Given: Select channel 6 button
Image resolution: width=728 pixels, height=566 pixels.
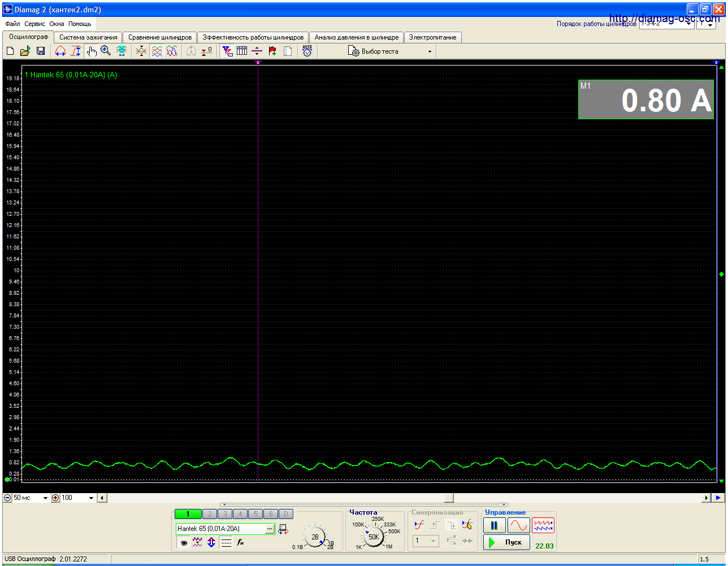Looking at the screenshot, I should tap(271, 514).
